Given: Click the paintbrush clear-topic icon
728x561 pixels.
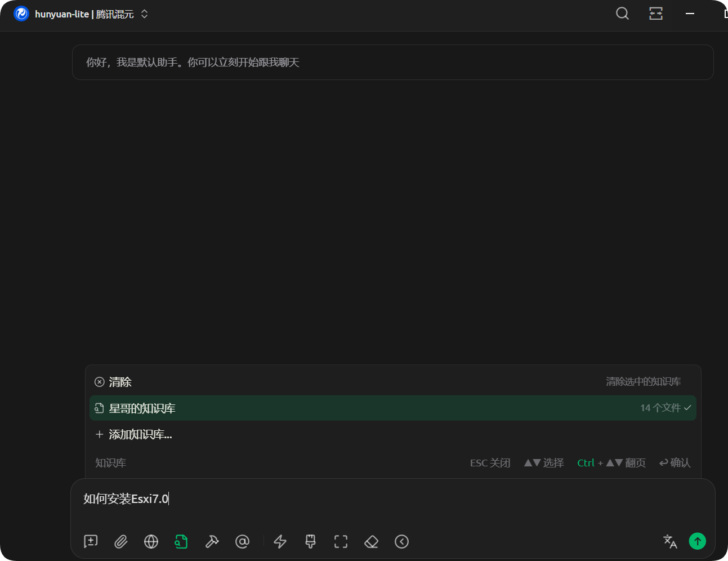Looking at the screenshot, I should click(x=310, y=541).
